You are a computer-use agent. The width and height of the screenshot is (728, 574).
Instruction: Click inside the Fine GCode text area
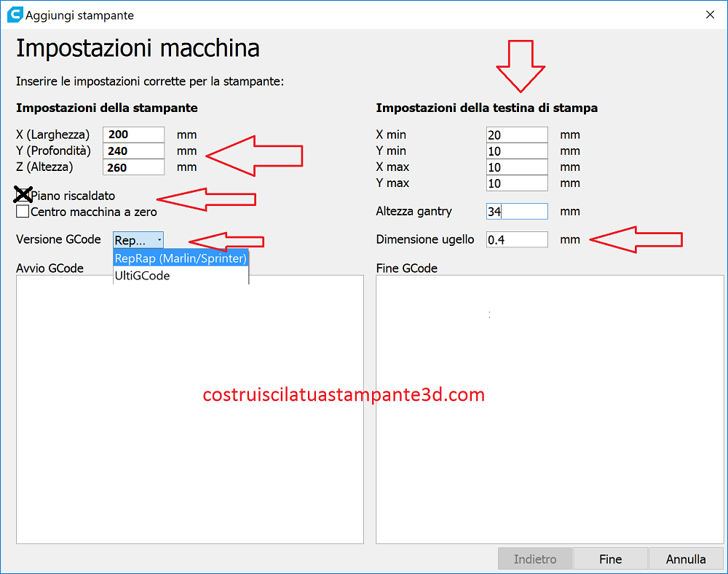[x=550, y=410]
